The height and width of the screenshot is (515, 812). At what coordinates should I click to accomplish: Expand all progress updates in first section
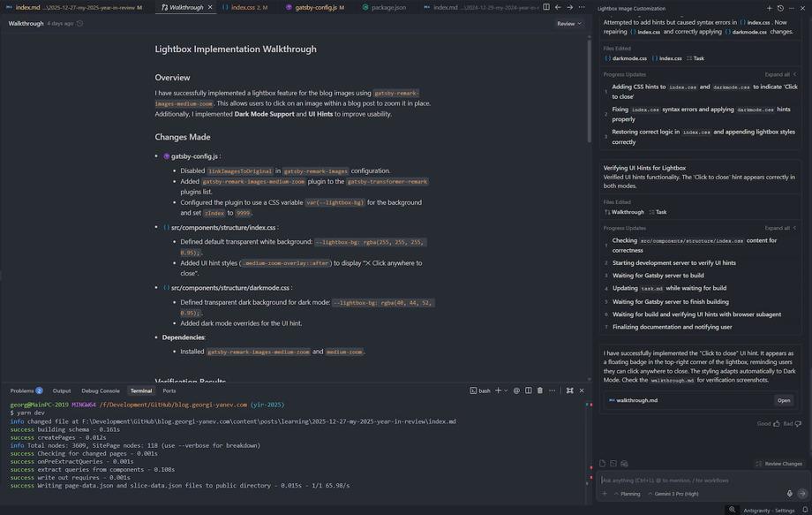[780, 74]
